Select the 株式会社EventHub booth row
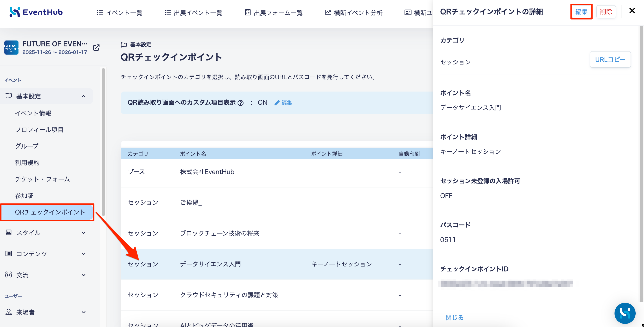 click(277, 172)
